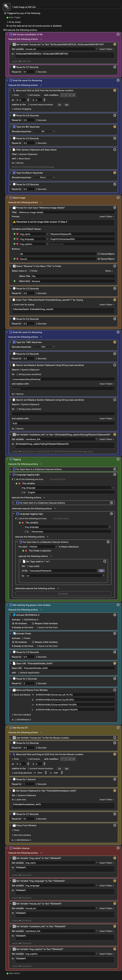122x980 pixels.
Task: Click the prompt Title field 'Reference image details'
Action: click(66, 212)
